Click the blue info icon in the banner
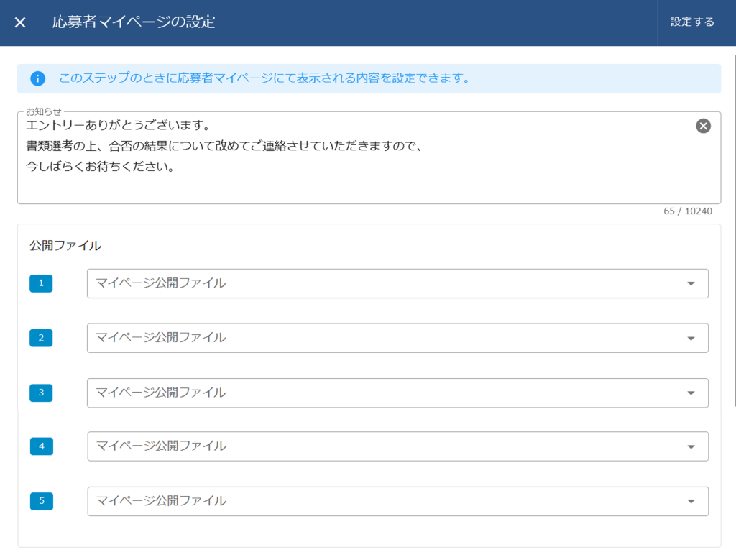 coord(38,78)
